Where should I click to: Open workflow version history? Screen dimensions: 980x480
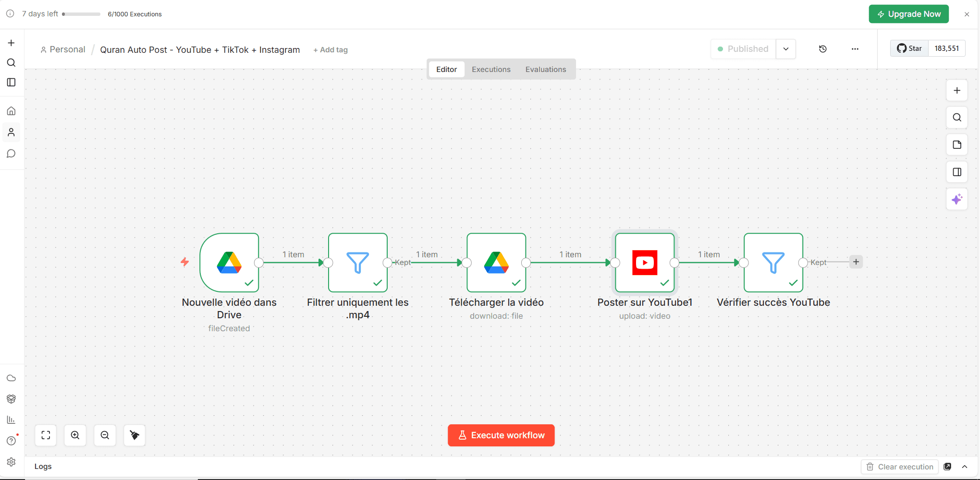pos(823,49)
